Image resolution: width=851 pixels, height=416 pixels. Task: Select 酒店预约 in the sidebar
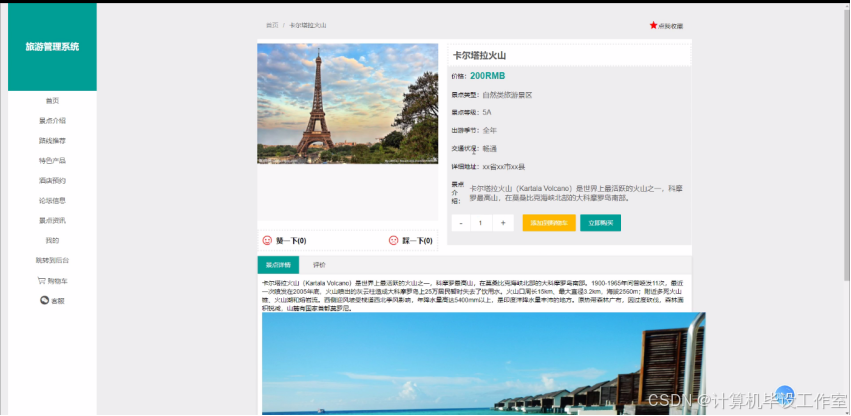coord(52,180)
